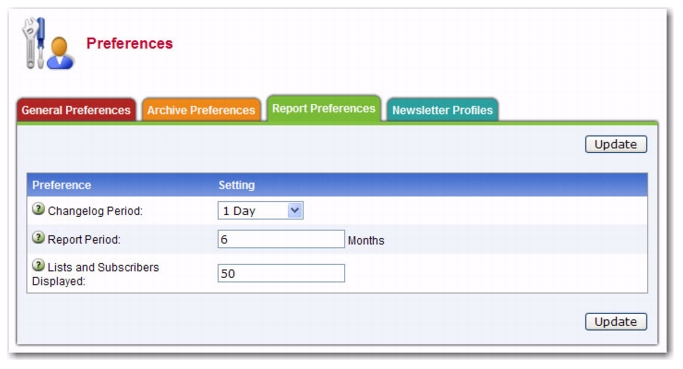Viewport: 683px width, 369px height.
Task: Expand the Changelog Period dropdown arrow
Action: (295, 210)
